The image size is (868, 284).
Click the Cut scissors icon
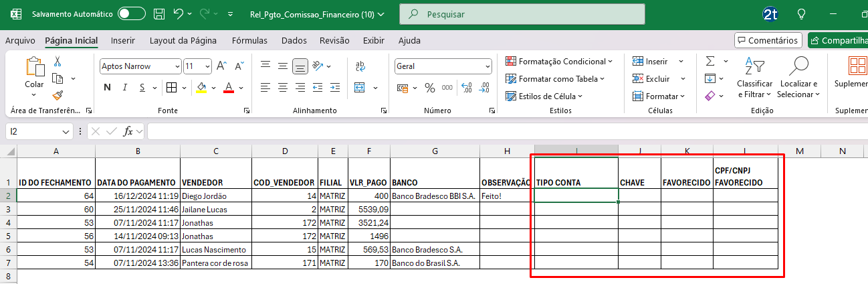[58, 62]
